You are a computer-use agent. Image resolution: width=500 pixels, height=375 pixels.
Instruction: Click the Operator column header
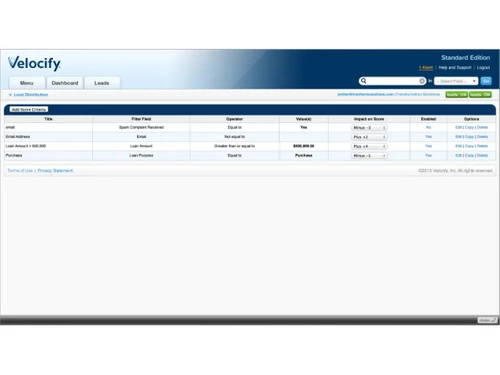[x=234, y=119]
